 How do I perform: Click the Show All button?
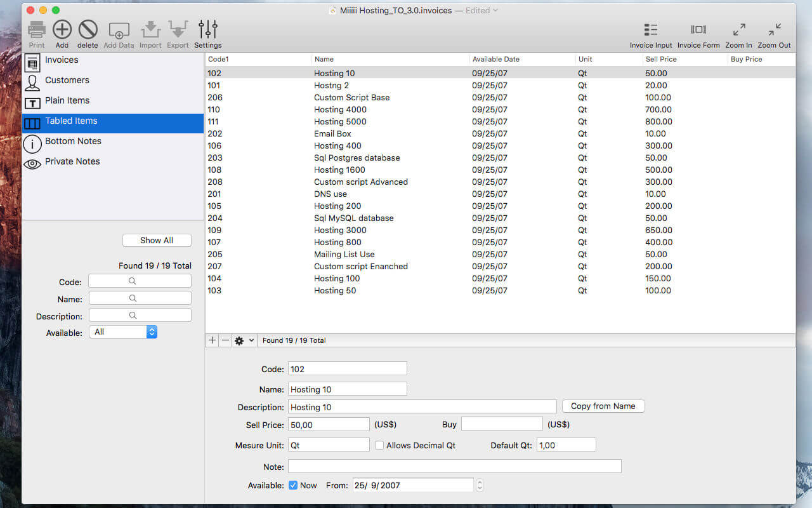pos(157,240)
